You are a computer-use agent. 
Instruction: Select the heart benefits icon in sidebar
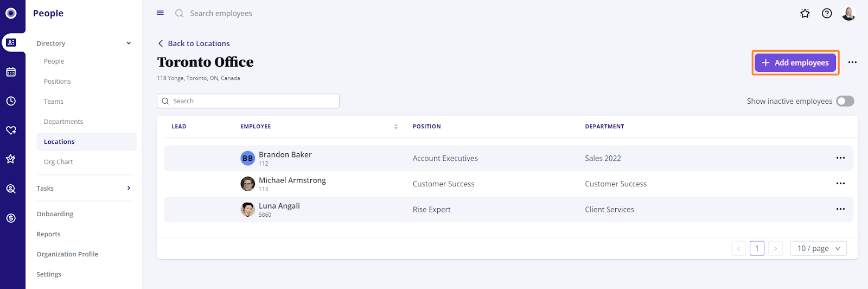(11, 130)
